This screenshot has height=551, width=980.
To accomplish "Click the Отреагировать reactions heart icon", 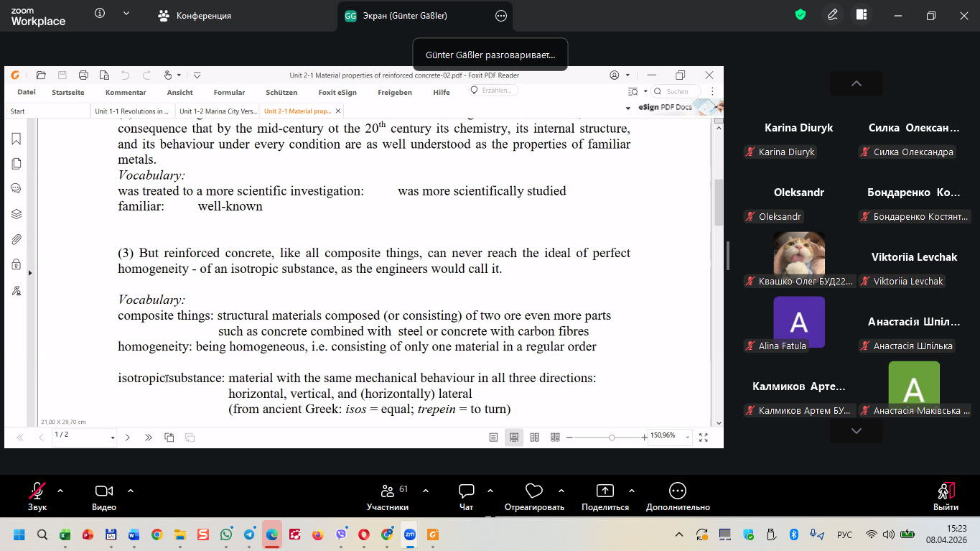I will click(533, 491).
